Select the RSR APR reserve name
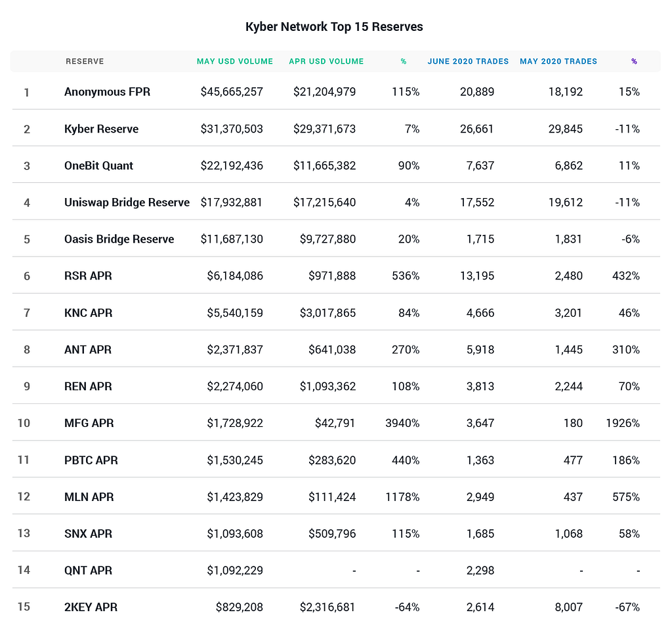 (x=88, y=276)
